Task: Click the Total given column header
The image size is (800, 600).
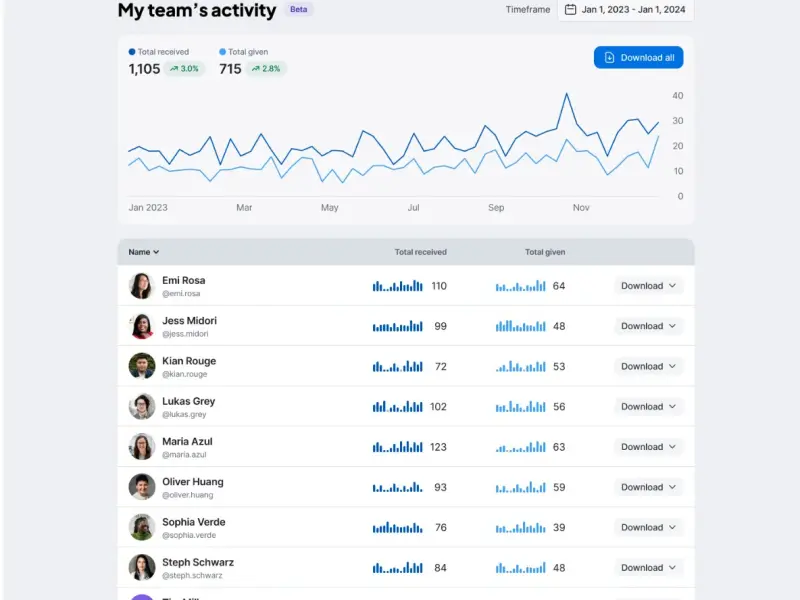Action: (545, 252)
